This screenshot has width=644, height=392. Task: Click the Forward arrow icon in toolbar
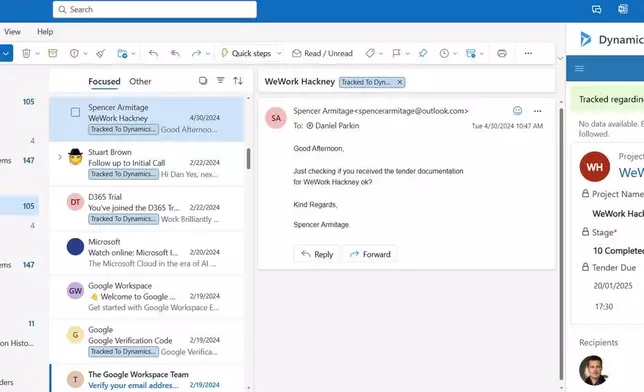[x=196, y=53]
